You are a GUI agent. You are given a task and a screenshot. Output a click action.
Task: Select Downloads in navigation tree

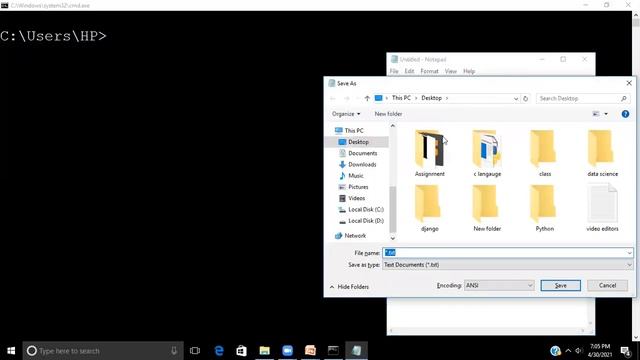coord(358,164)
